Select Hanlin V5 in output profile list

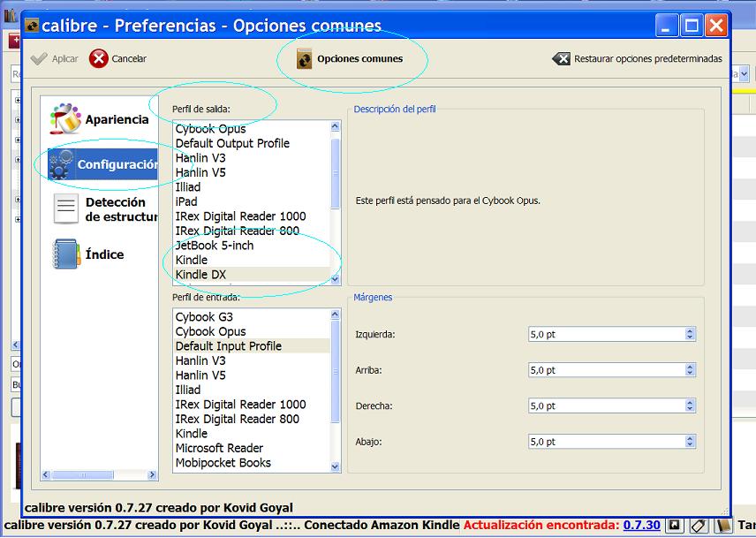pos(251,172)
